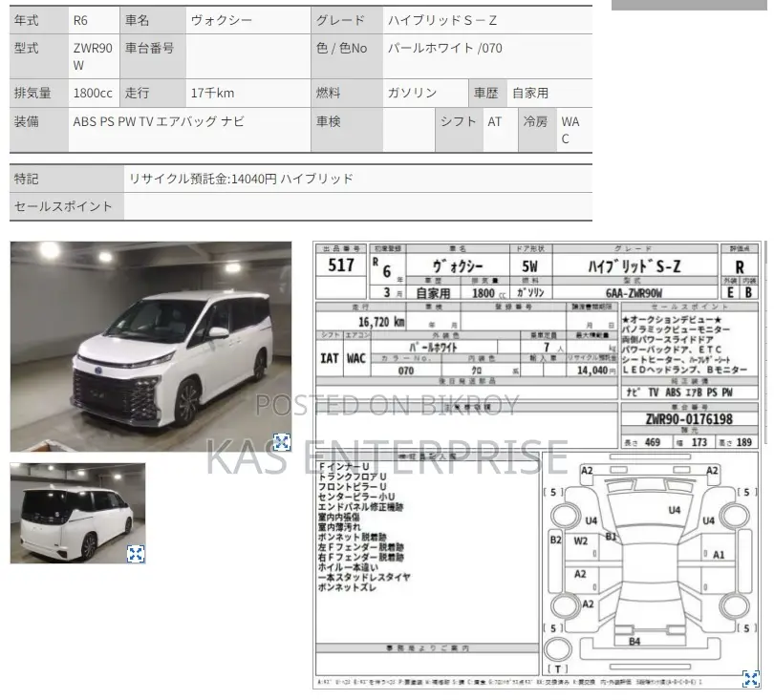Viewport: 774px width, 700px height.
Task: Select vehicle history value 自家用
Action: (x=530, y=93)
